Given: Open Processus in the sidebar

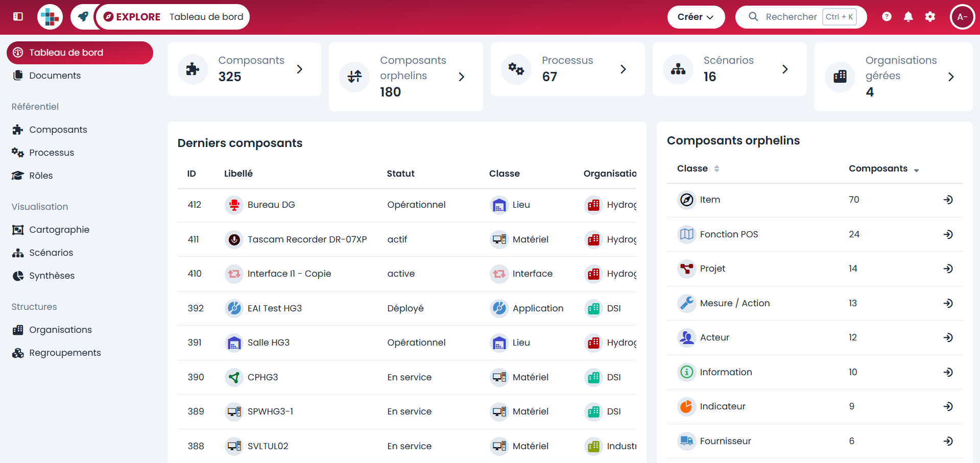Looking at the screenshot, I should (x=51, y=153).
